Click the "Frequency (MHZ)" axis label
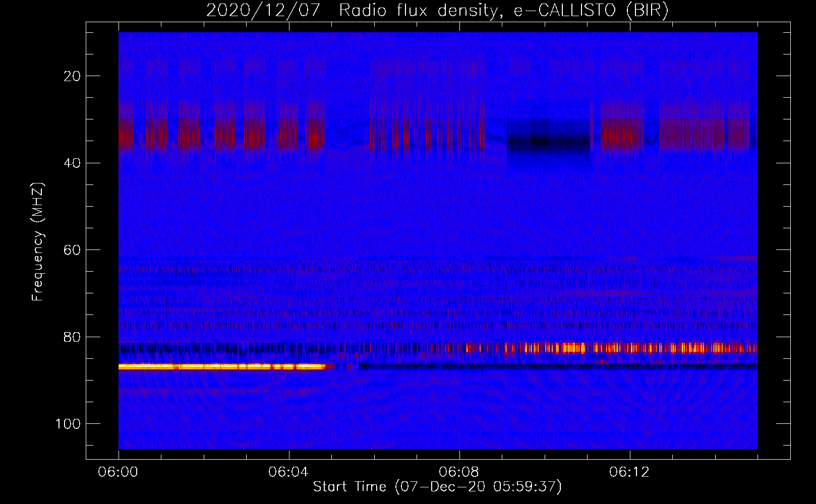The height and width of the screenshot is (504, 816). [38, 242]
